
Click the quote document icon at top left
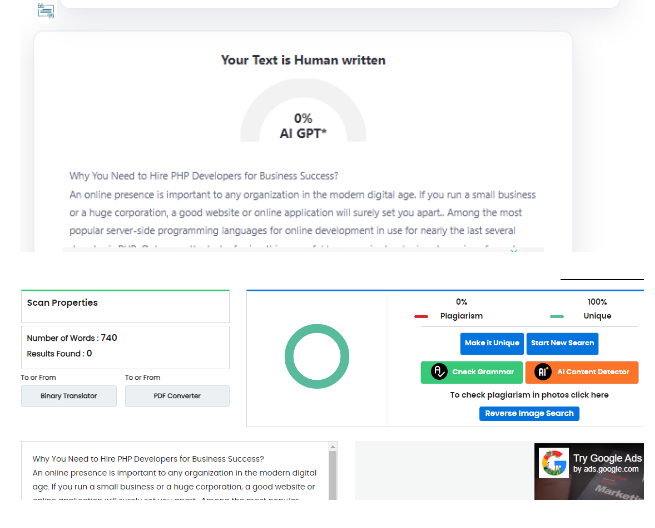(x=46, y=10)
